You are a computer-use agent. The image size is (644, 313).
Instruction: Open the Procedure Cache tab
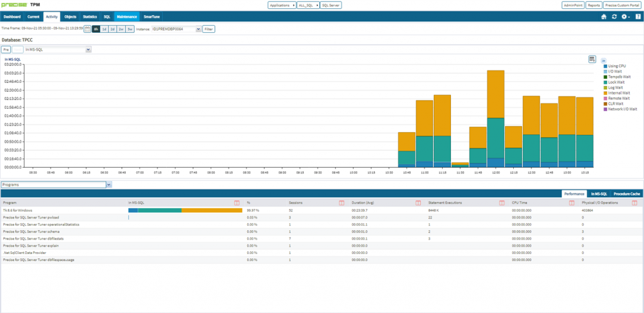coord(626,194)
